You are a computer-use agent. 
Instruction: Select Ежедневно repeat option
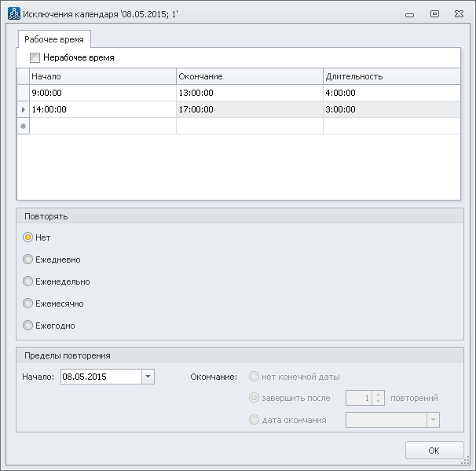(x=28, y=259)
